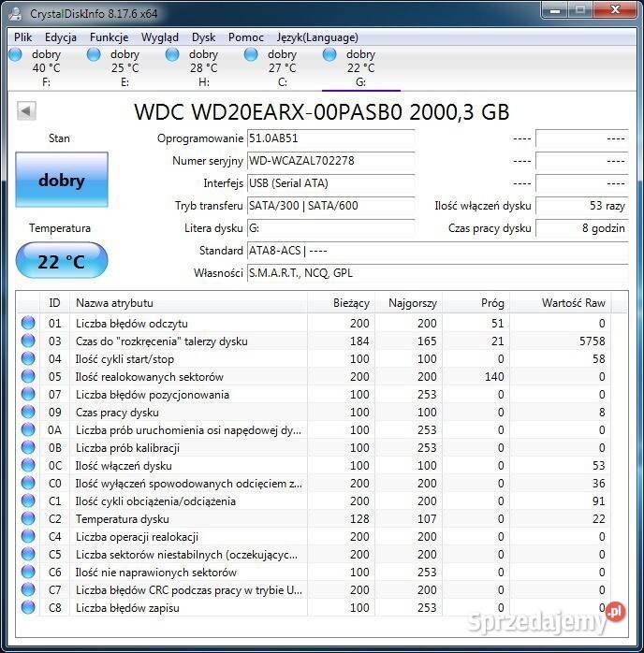Select row 'Ilość nie naprawionych sektorów'
Viewport: 644px width, 653px height.
[x=315, y=573]
